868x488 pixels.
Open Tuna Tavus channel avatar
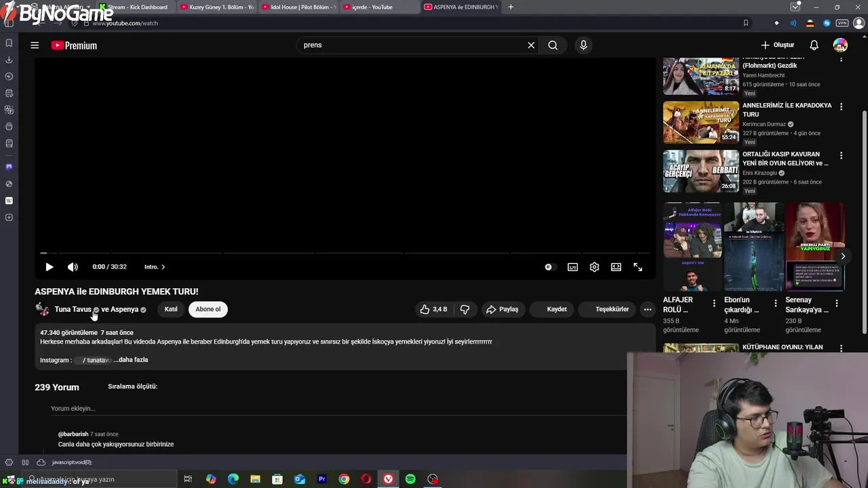point(42,309)
